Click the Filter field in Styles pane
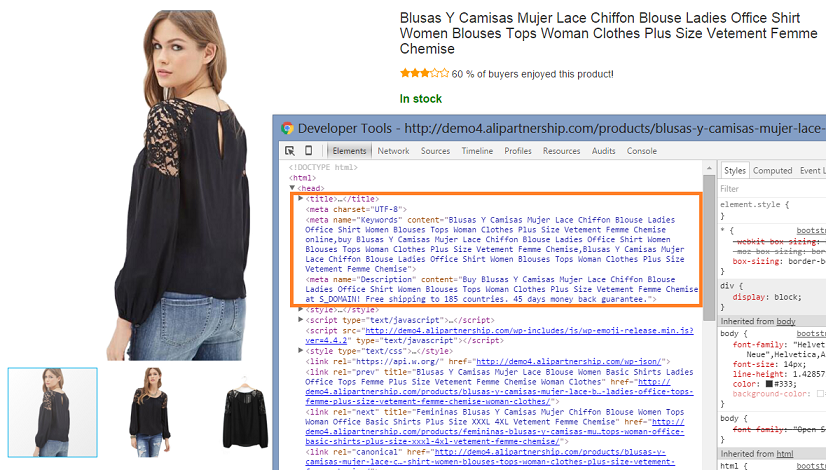Image resolution: width=826 pixels, height=470 pixels. (x=772, y=189)
